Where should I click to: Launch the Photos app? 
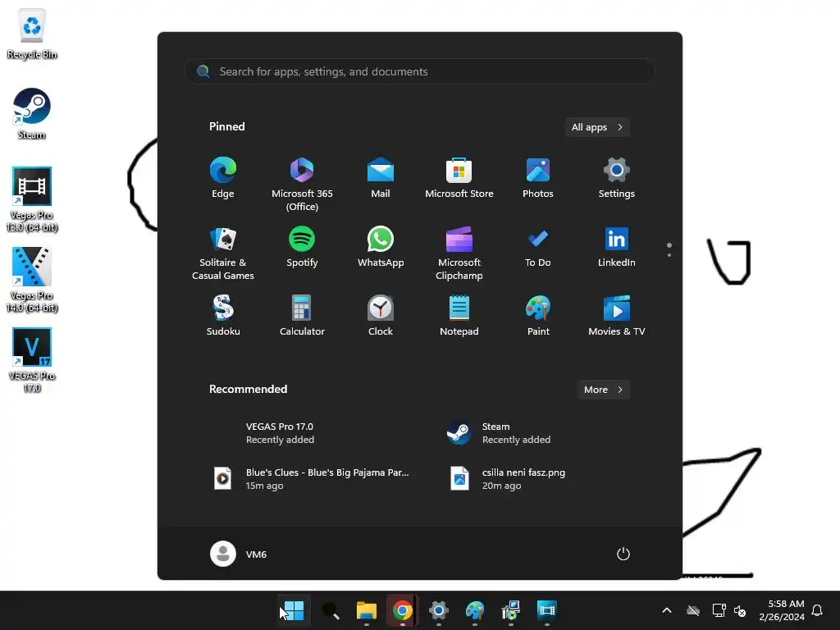pos(538,178)
